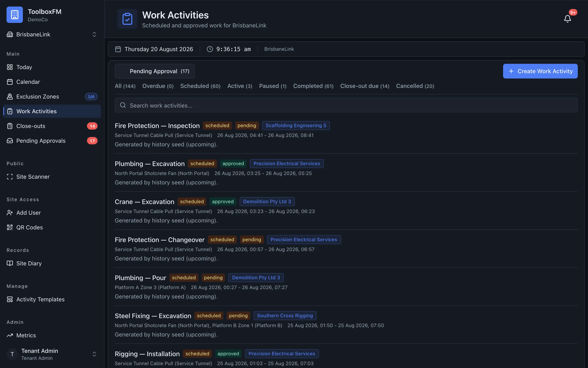The height and width of the screenshot is (368, 588).
Task: Open the notifications bell
Action: 567,19
